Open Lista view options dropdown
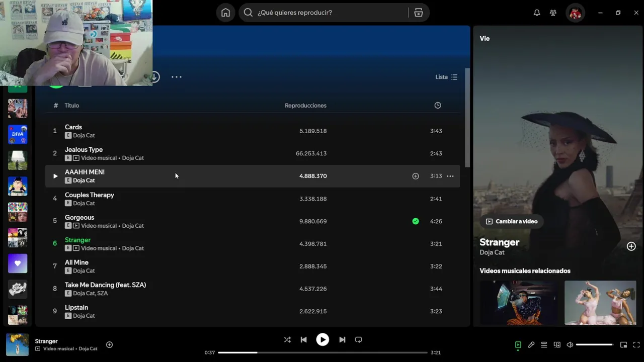 click(446, 77)
